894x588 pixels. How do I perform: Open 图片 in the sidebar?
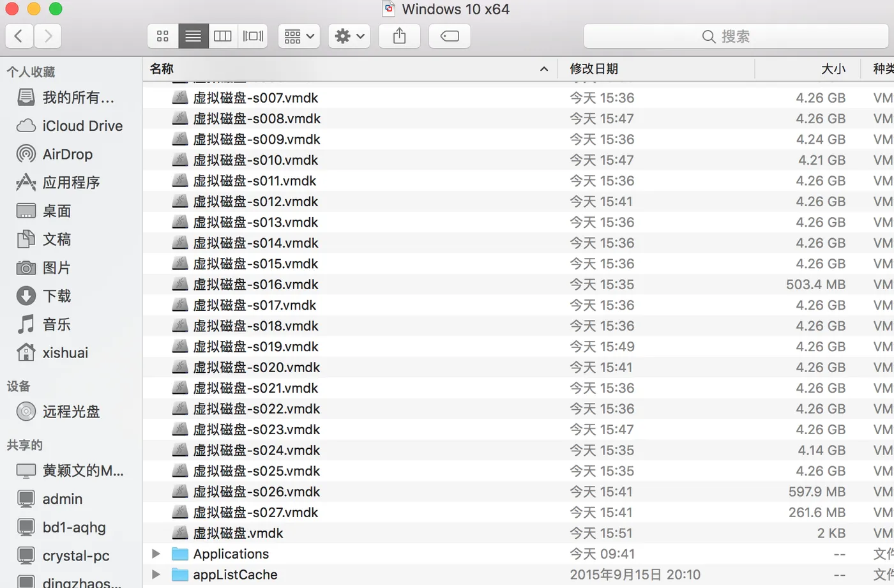click(70, 268)
